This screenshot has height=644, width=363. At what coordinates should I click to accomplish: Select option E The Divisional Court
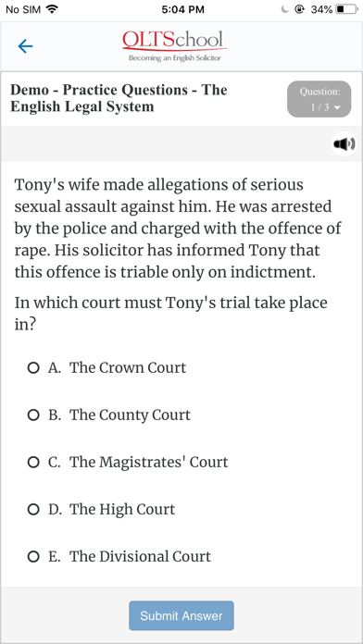pos(119,556)
